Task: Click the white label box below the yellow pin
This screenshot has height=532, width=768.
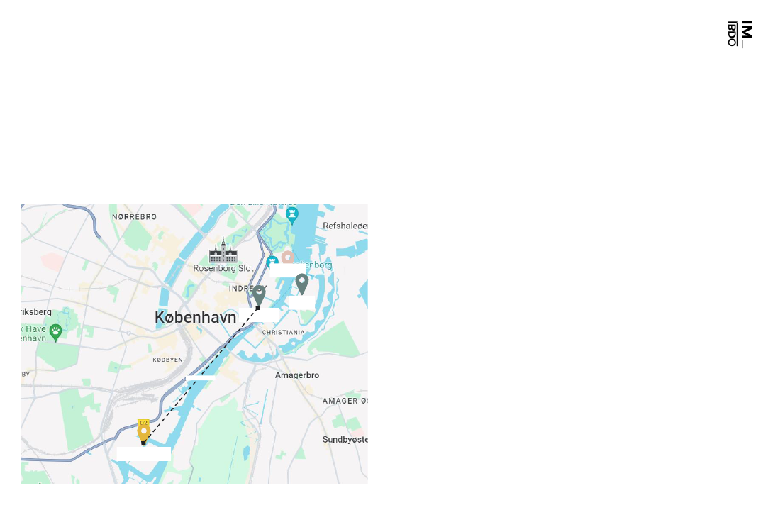Action: pos(144,454)
